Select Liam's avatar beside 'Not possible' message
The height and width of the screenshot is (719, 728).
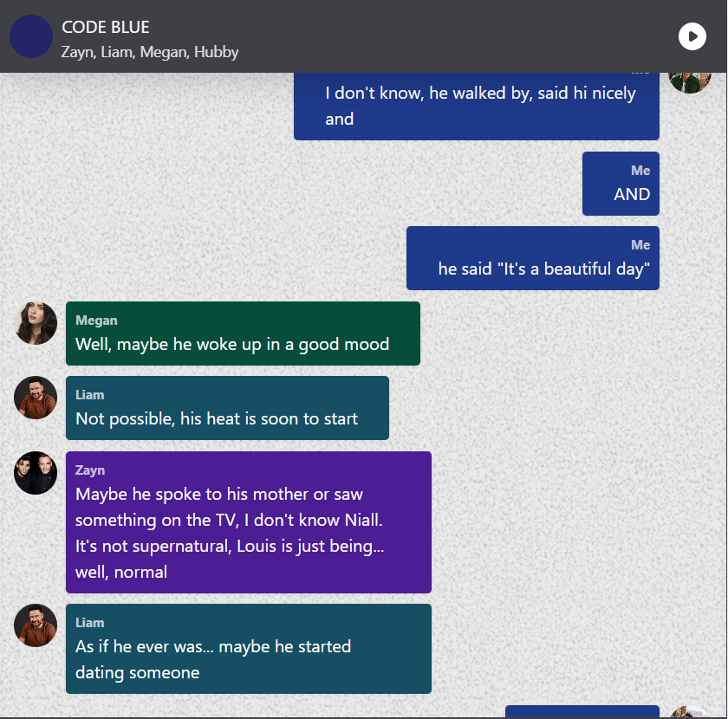click(x=36, y=398)
